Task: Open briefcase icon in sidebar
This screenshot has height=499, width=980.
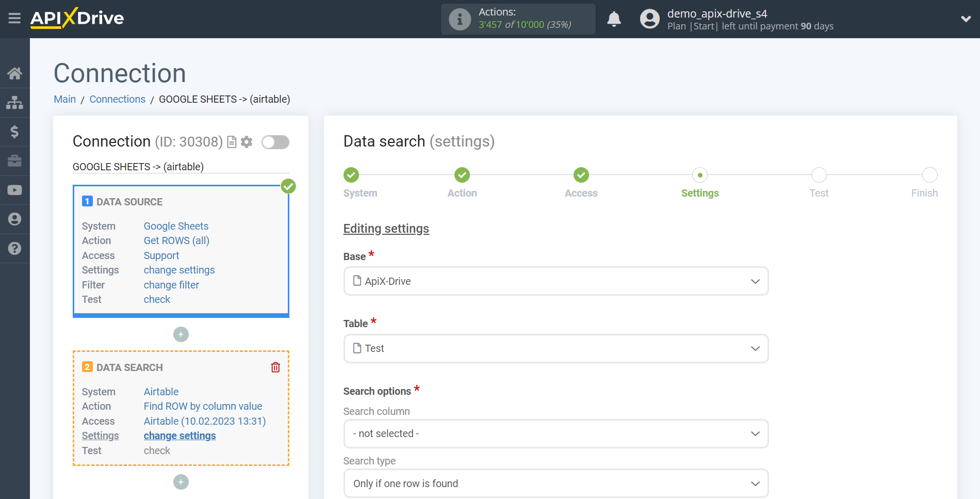Action: pyautogui.click(x=14, y=161)
